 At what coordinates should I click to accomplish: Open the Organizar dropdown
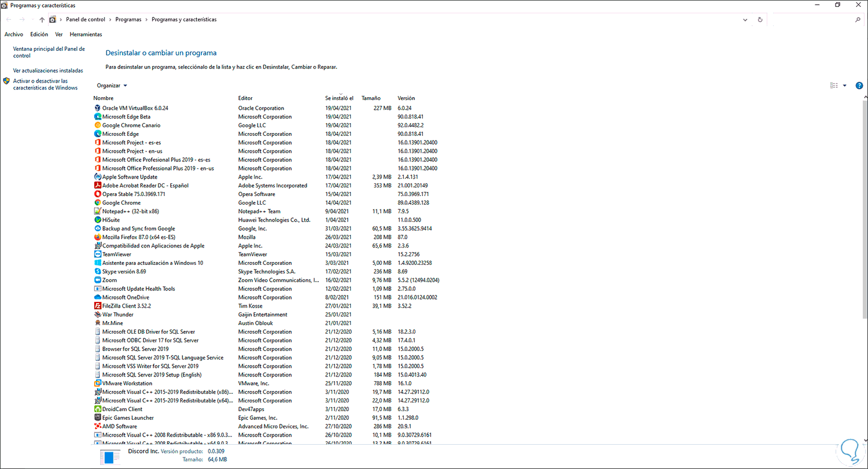[112, 86]
